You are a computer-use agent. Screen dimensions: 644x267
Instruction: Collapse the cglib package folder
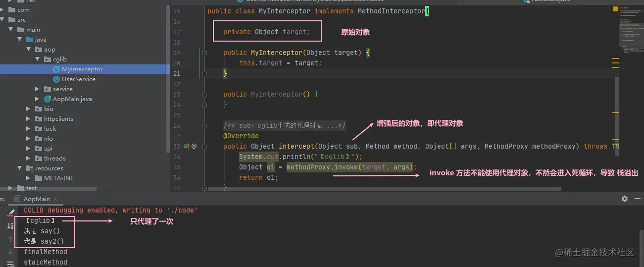(37, 59)
